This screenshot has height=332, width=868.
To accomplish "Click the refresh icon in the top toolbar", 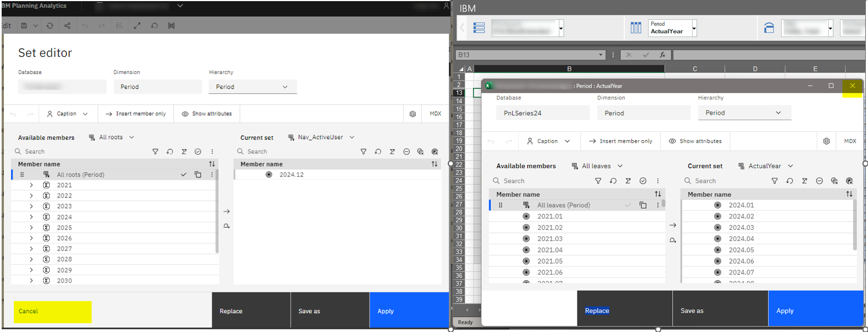I will 50,25.
